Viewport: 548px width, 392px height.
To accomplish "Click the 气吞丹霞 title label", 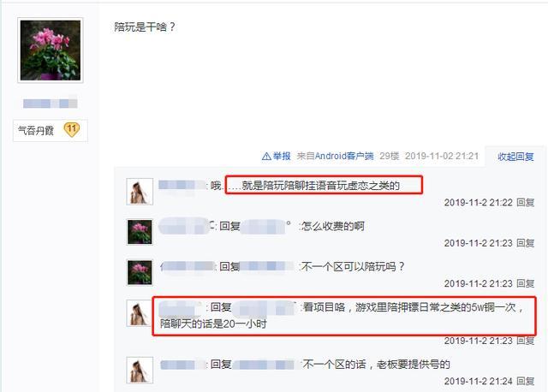I will coord(36,130).
